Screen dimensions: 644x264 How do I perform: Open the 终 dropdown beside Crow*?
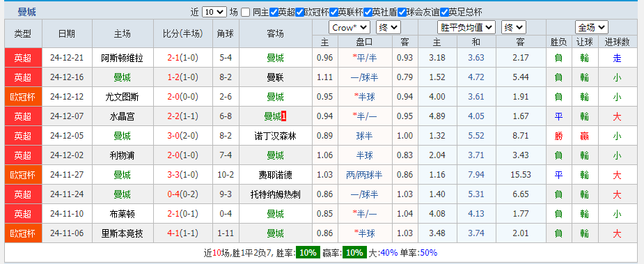pyautogui.click(x=388, y=28)
